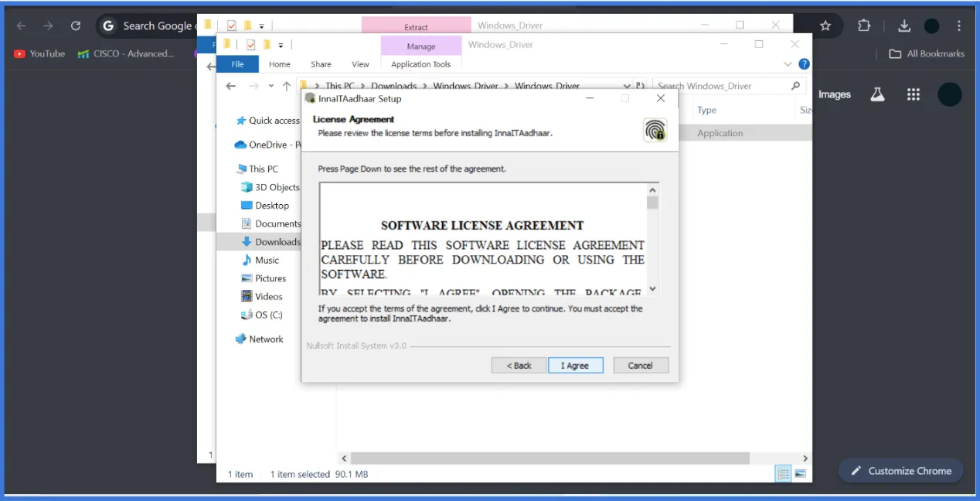Open the Pictures folder in the sidebar
The image size is (980, 501).
click(x=264, y=278)
